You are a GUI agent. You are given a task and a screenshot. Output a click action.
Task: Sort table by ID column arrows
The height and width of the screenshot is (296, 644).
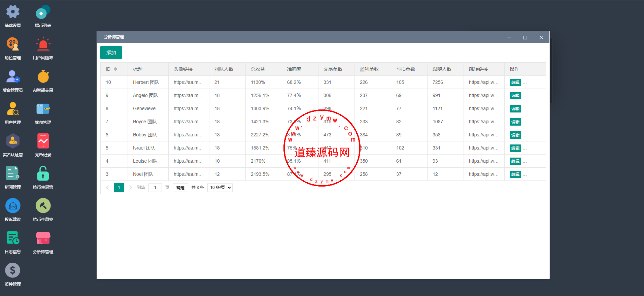115,69
